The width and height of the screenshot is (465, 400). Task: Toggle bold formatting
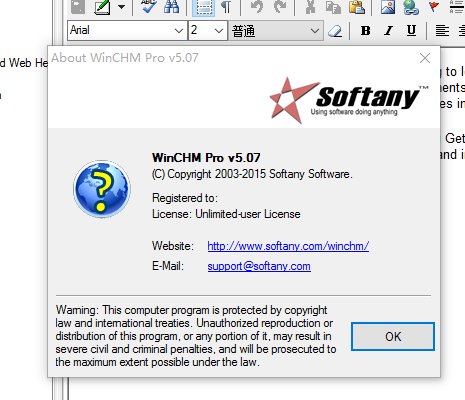click(365, 31)
